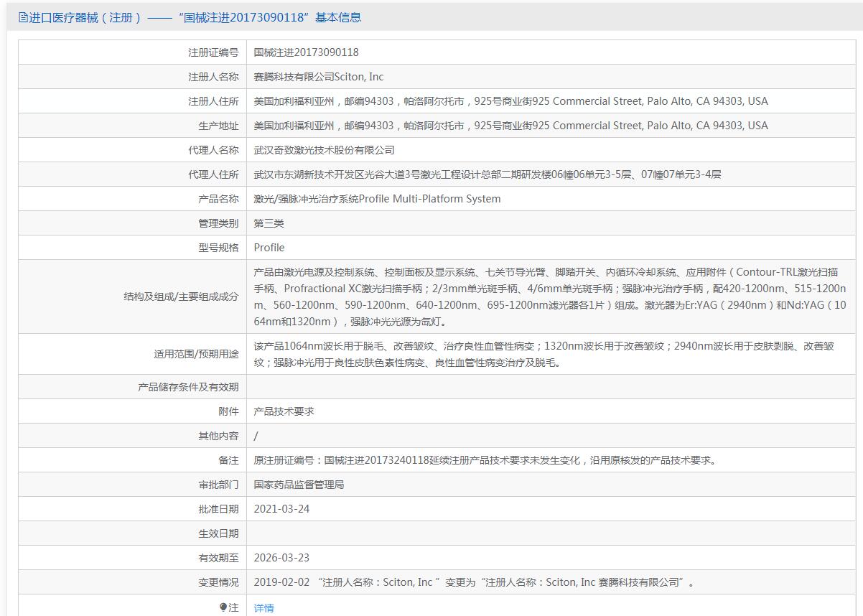
Task: Click the lightbulb icon beside 注
Action: coord(223,607)
